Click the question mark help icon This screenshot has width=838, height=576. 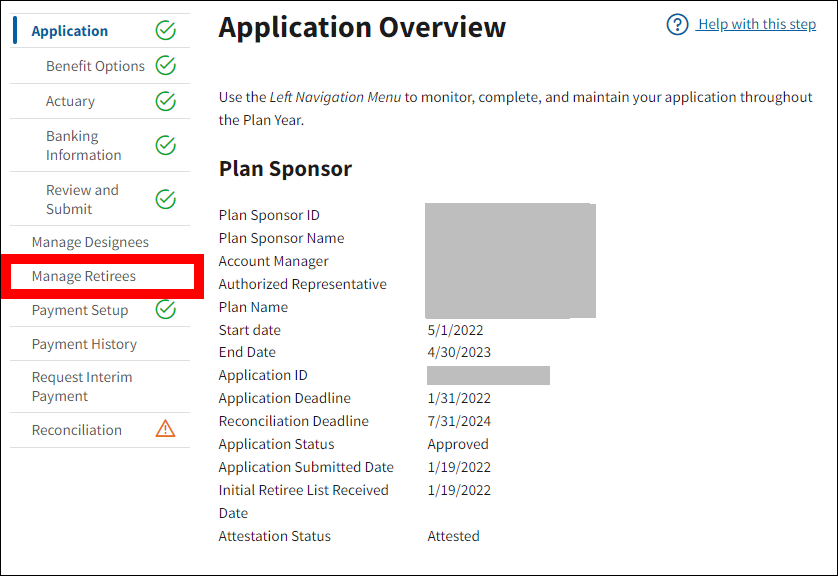677,24
